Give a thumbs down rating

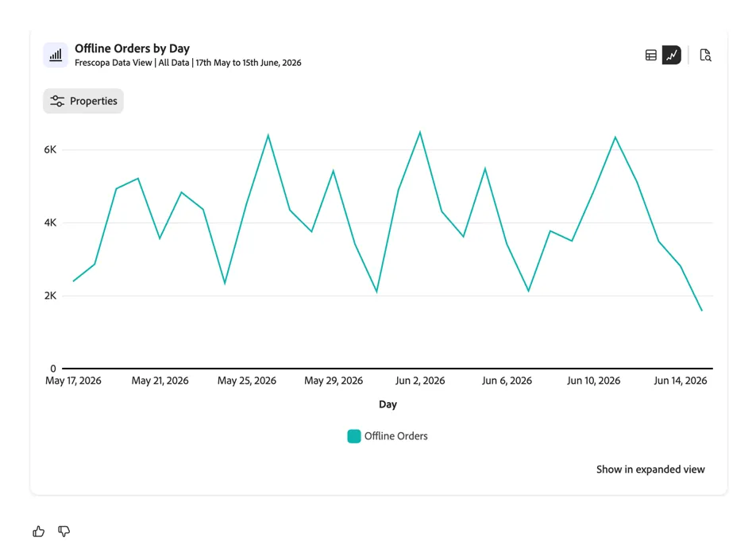pyautogui.click(x=64, y=532)
